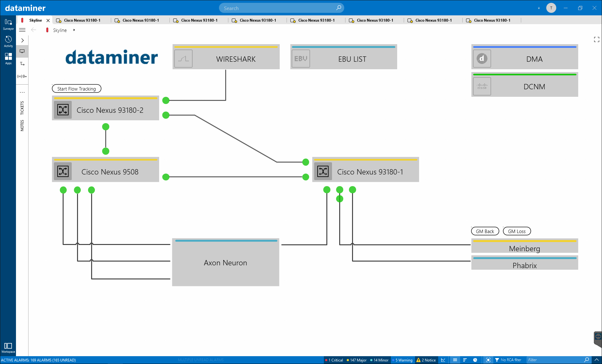Click the switch icon on Cisco Nexus 93180-2
Viewport: 602px width, 364px height.
[x=63, y=110]
